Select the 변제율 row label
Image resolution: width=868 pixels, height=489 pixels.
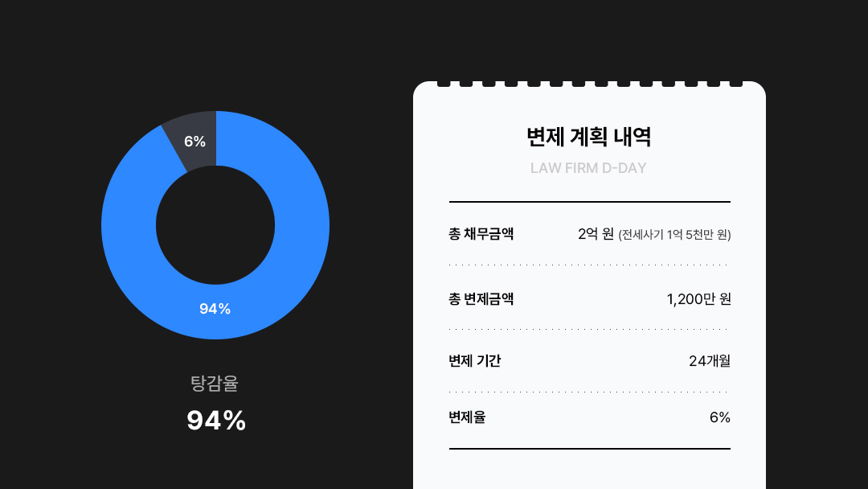(467, 417)
